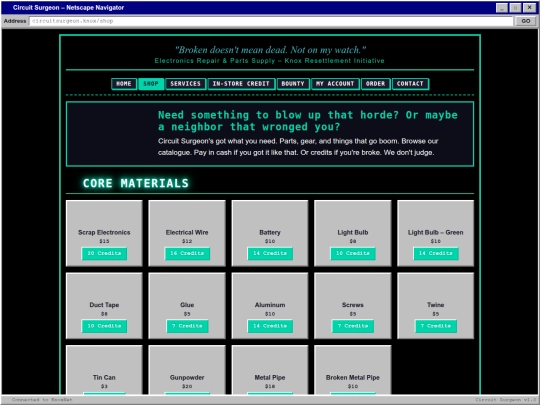Go to the ORDER tab
The width and height of the screenshot is (540, 405).
375,84
